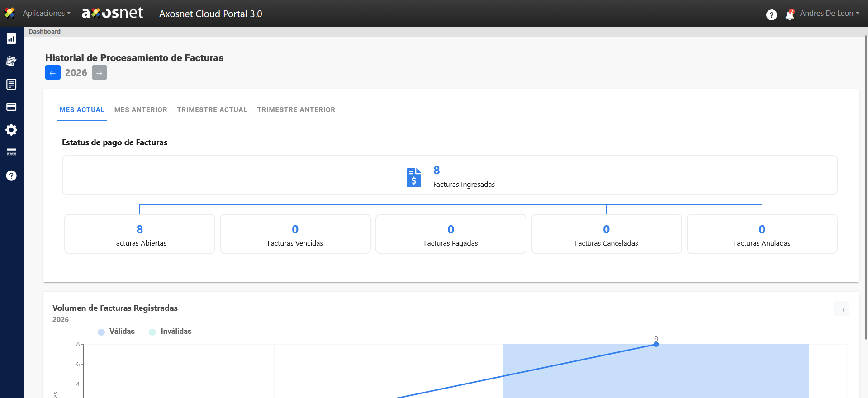Toggle Inválidas series in chart legend
The width and height of the screenshot is (868, 398).
pos(170,332)
